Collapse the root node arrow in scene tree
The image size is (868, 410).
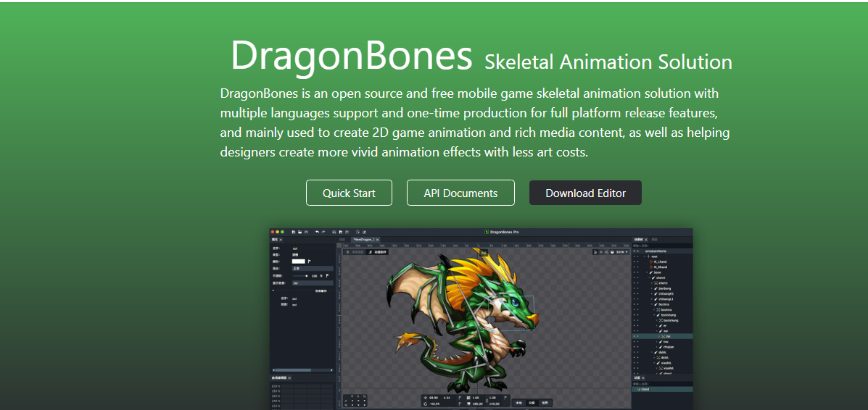click(645, 256)
